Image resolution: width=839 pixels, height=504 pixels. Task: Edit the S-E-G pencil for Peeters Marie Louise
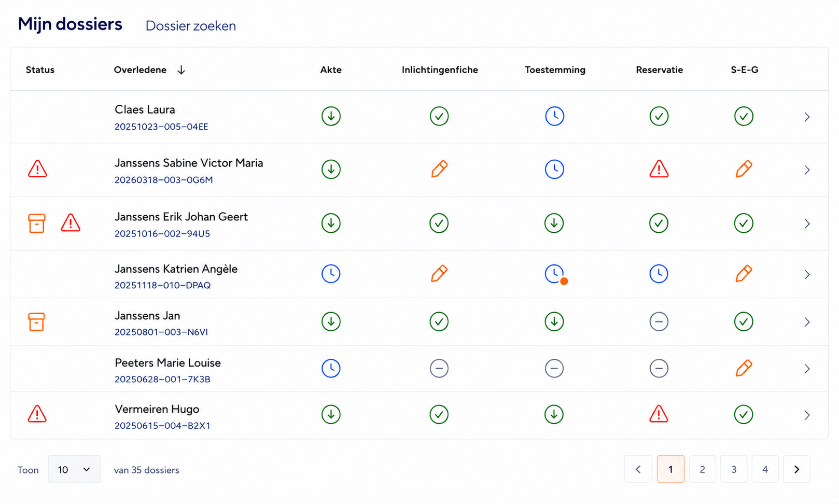point(744,368)
